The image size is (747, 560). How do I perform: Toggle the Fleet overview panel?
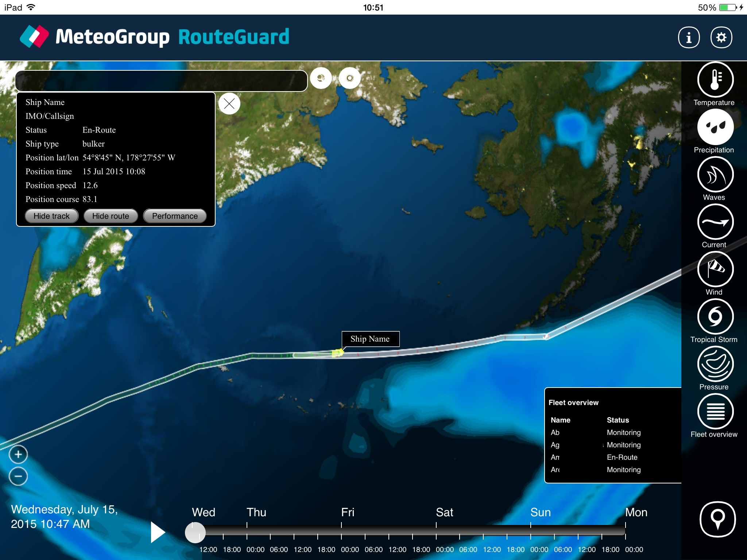715,411
